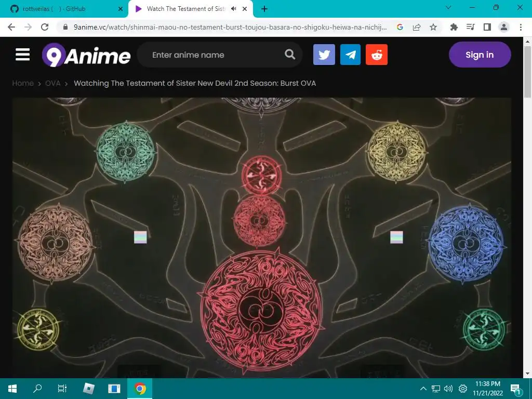The height and width of the screenshot is (399, 532).
Task: Mute tab audio speaker icon
Action: [x=233, y=9]
